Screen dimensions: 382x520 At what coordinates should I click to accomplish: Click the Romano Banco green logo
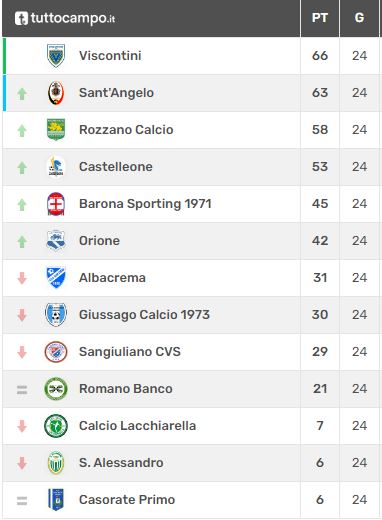click(56, 389)
